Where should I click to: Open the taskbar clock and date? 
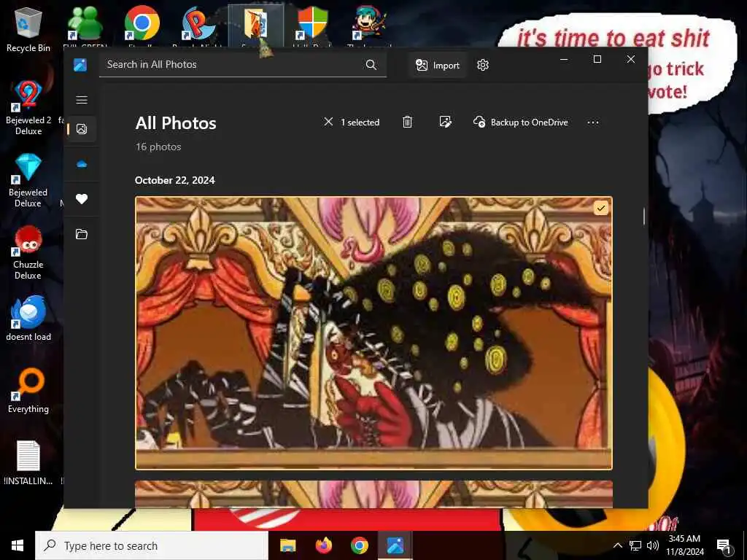tap(684, 545)
